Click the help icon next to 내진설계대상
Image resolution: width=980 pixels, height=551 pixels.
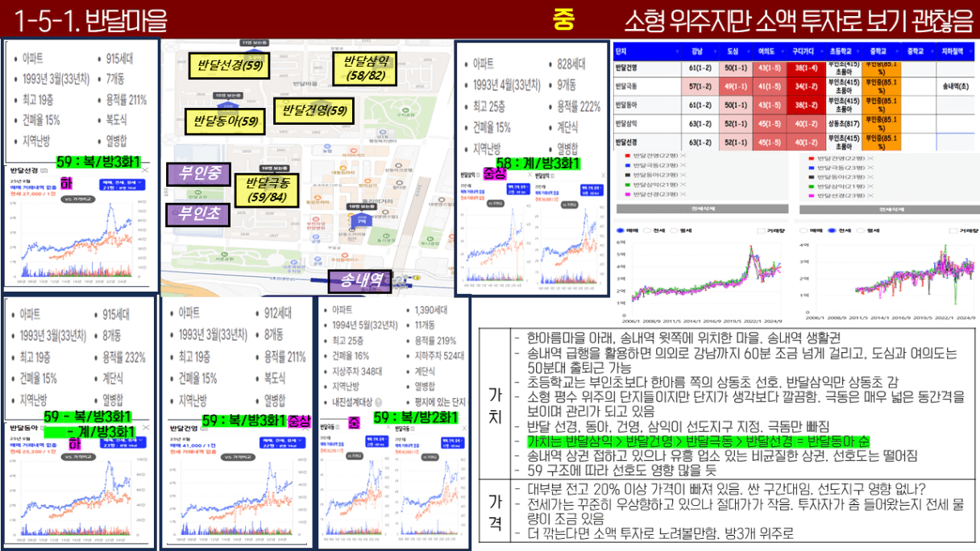pyautogui.click(x=378, y=401)
